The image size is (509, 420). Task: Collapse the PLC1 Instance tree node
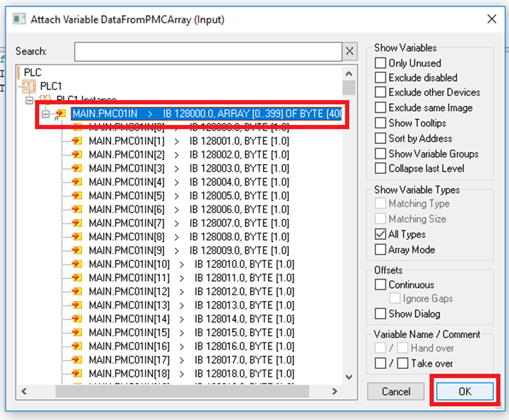[29, 101]
